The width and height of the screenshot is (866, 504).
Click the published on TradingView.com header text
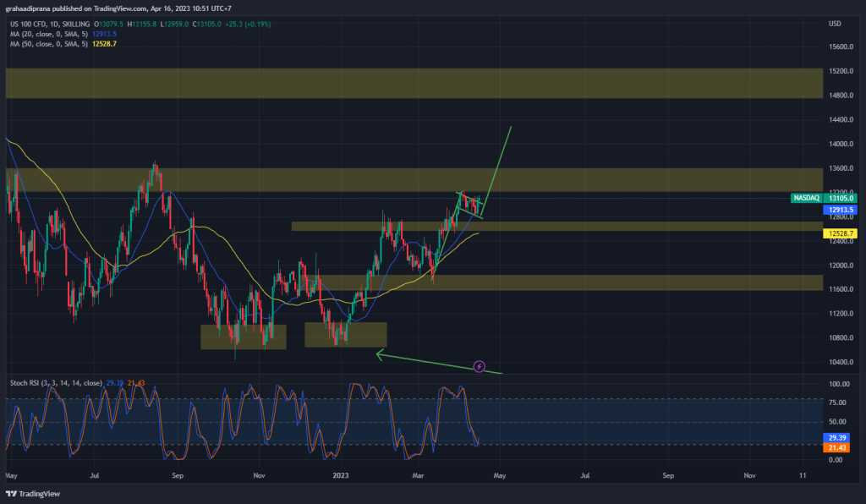(101, 8)
